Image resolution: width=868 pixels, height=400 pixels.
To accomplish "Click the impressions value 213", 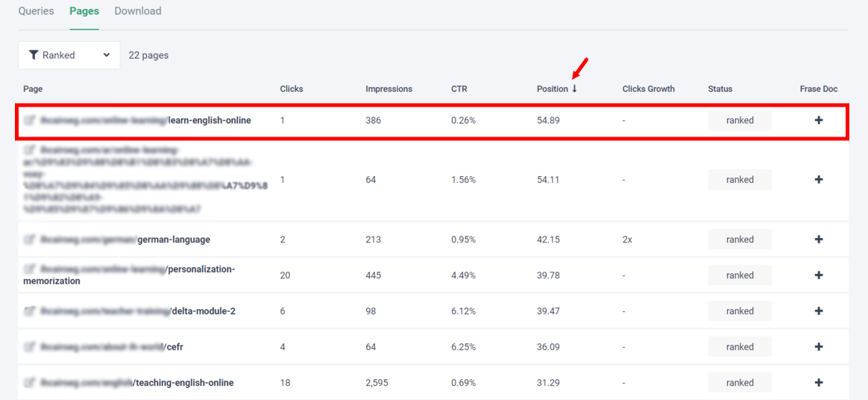I will 373,240.
